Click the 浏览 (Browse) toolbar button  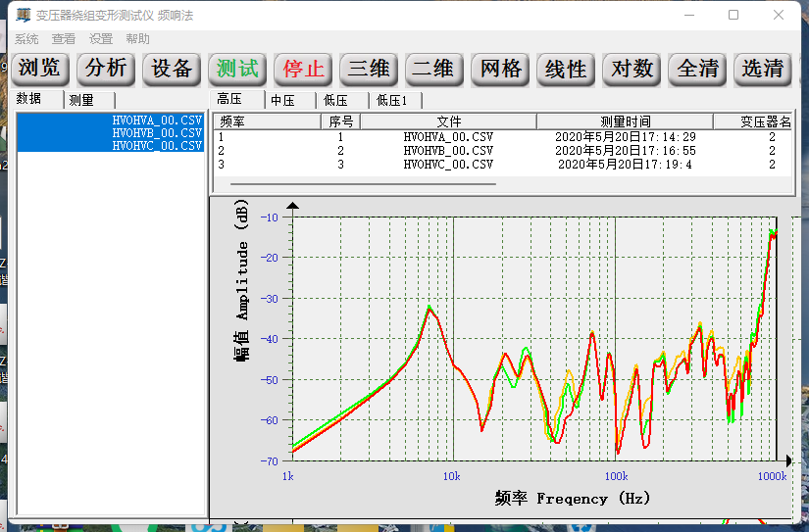click(40, 69)
